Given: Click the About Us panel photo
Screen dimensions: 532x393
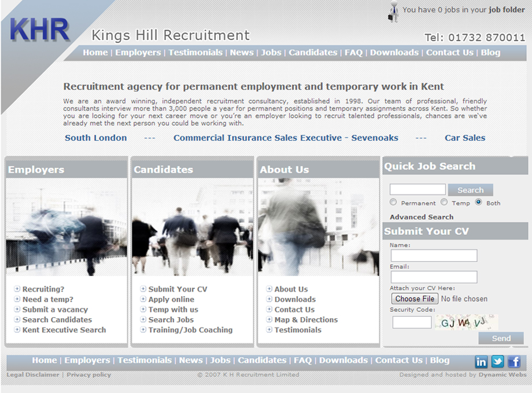Looking at the screenshot, I should coord(318,227).
